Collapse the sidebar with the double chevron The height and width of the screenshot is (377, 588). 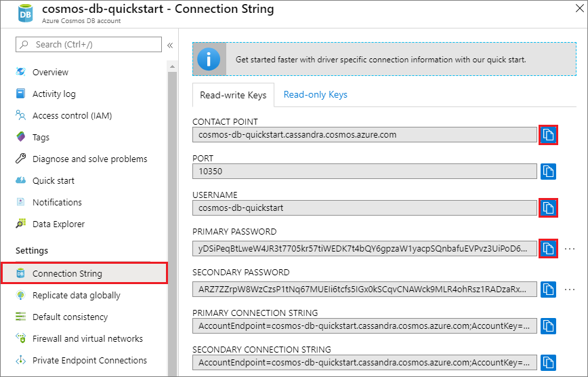[x=170, y=45]
